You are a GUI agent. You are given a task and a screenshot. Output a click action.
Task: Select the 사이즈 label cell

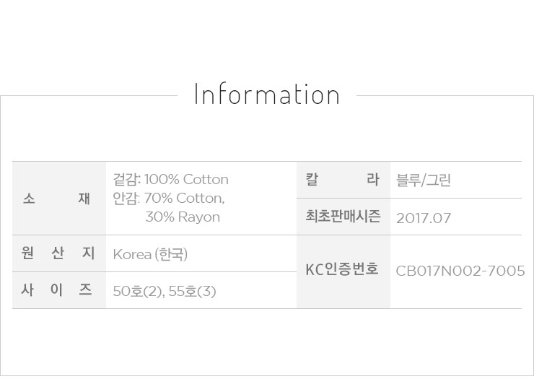coord(58,290)
